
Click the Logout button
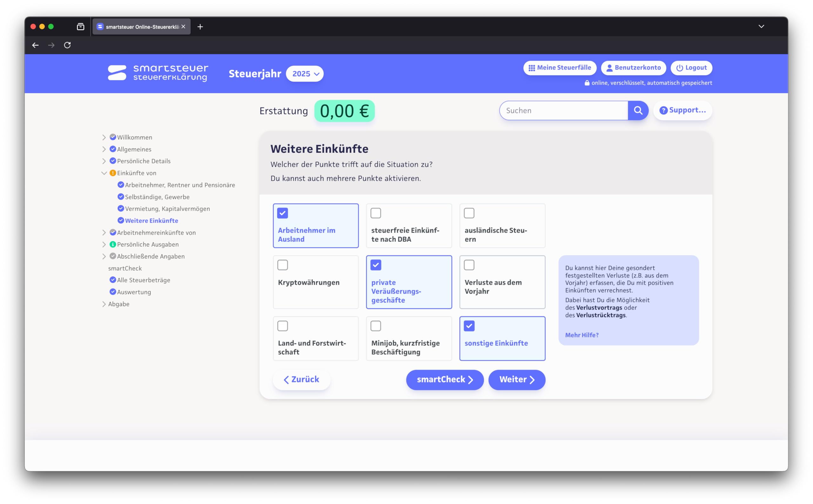click(691, 68)
